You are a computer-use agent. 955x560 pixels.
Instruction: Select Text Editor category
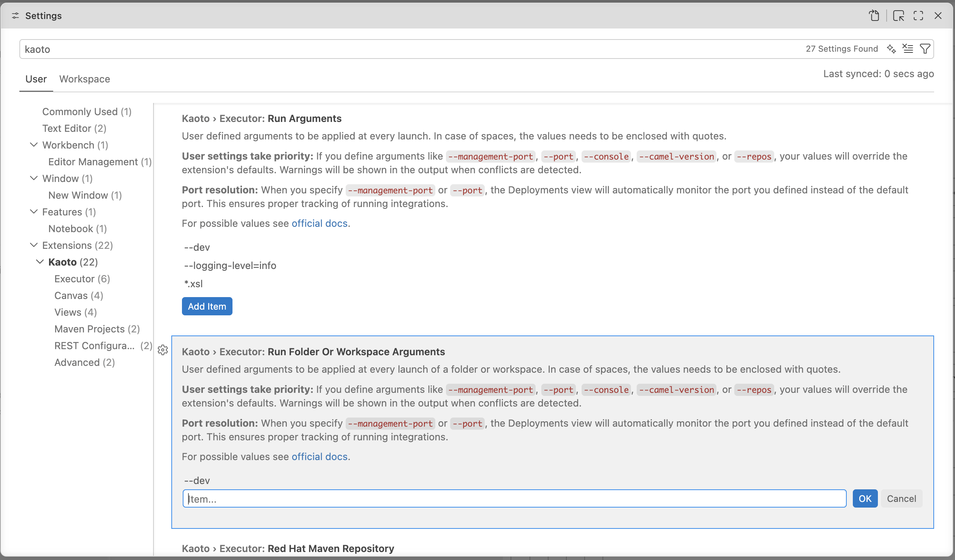[74, 128]
